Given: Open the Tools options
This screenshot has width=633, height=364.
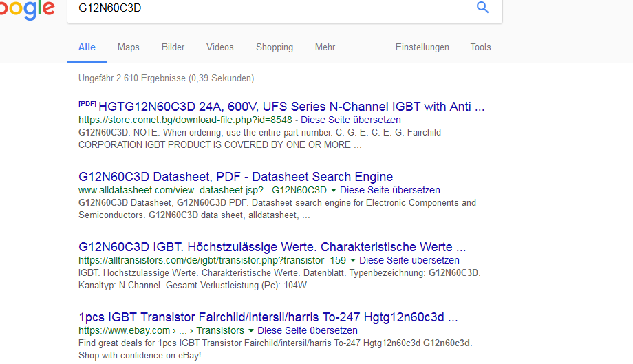Looking at the screenshot, I should tap(480, 47).
